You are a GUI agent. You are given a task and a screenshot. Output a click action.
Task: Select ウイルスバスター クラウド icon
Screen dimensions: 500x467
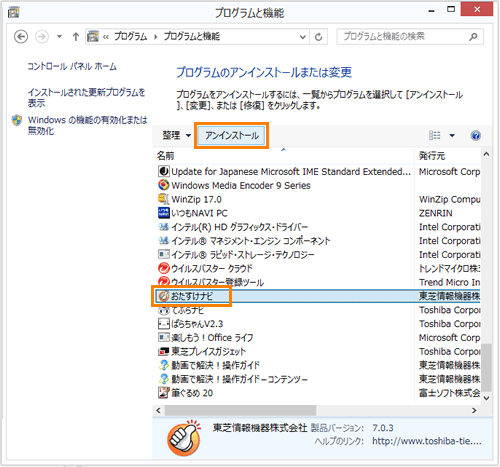click(x=163, y=268)
